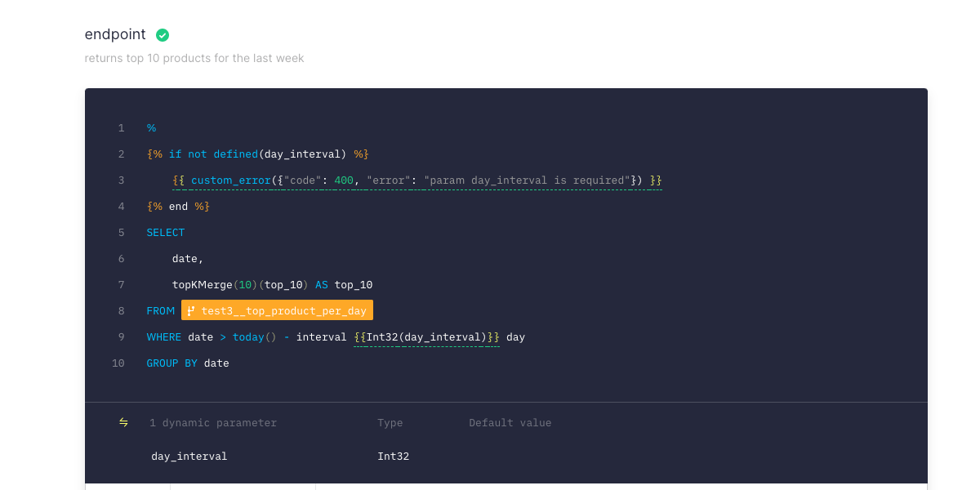The height and width of the screenshot is (490, 980).
Task: Select the day_interval parameter row
Action: [x=189, y=457]
